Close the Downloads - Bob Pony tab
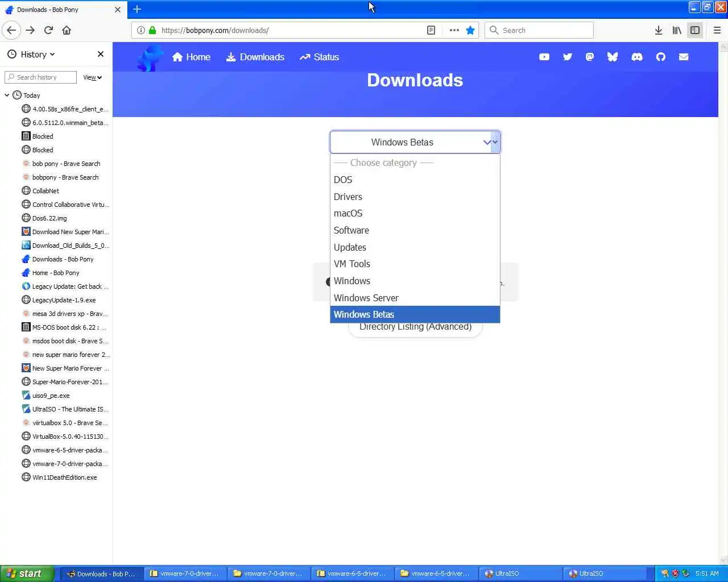This screenshot has width=728, height=582. 117,10
